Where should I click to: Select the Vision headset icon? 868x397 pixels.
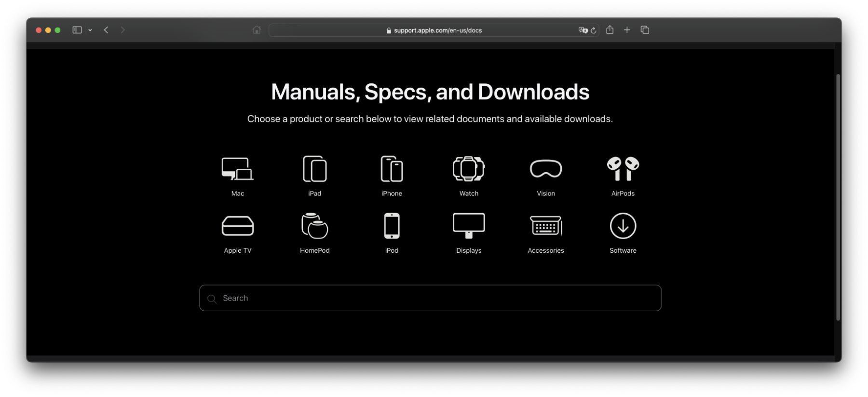point(546,169)
